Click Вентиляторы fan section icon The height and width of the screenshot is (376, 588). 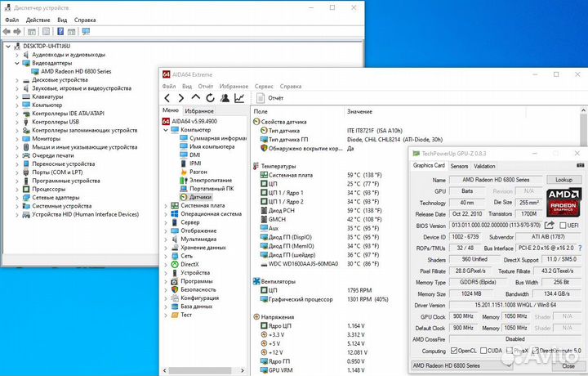point(256,281)
